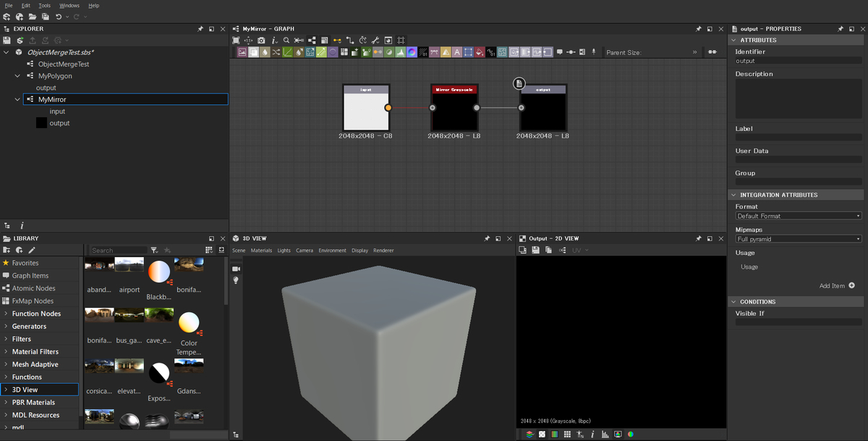Collapse the Attributes section
868x441 pixels.
tap(733, 40)
